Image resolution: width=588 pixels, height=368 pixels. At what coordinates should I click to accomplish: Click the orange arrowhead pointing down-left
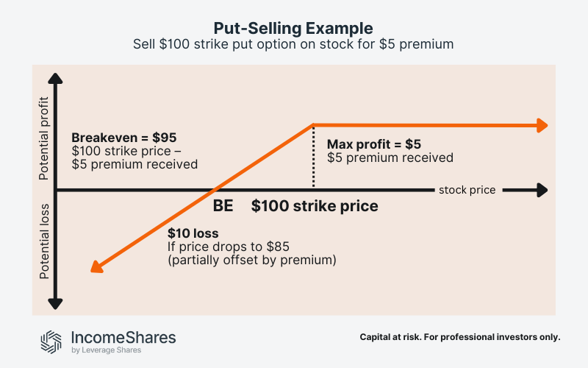(x=95, y=266)
